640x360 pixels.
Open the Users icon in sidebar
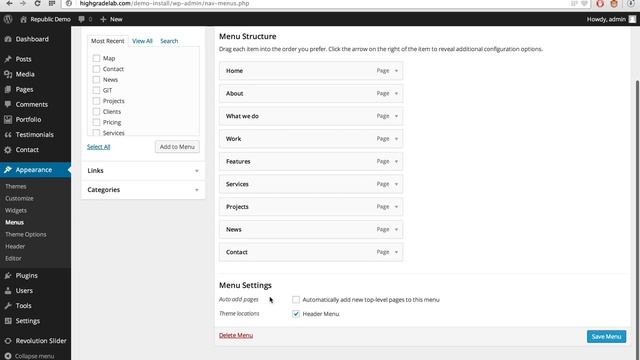[x=8, y=291]
